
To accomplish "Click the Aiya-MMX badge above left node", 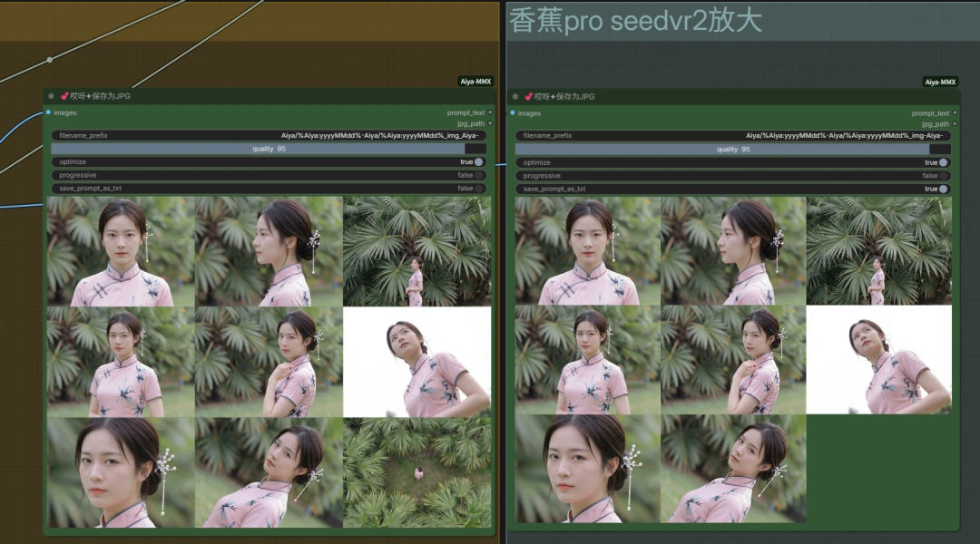I will tap(475, 82).
